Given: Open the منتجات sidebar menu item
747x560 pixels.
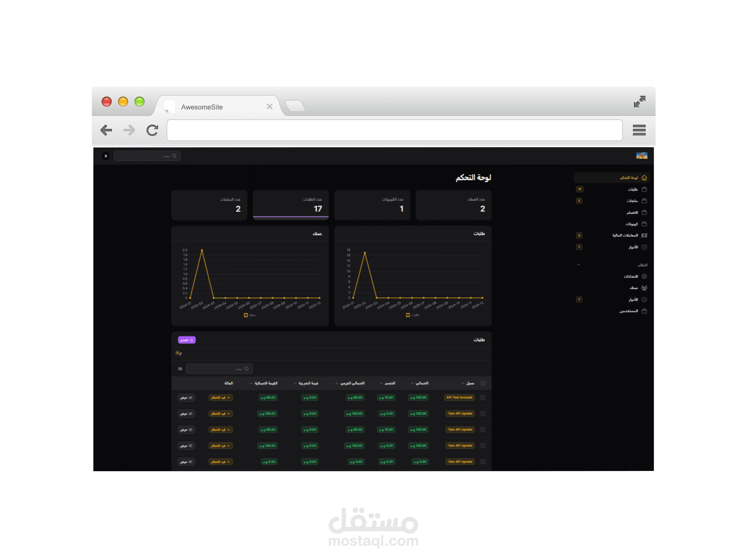Looking at the screenshot, I should pyautogui.click(x=632, y=201).
